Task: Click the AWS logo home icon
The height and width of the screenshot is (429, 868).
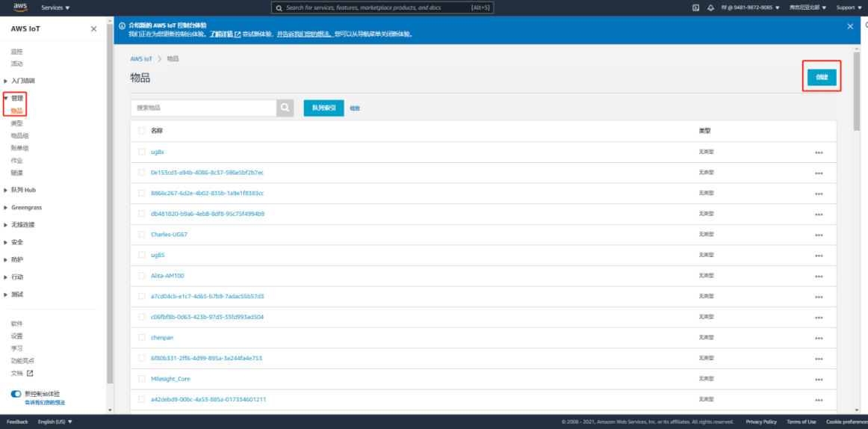Action: pos(20,7)
